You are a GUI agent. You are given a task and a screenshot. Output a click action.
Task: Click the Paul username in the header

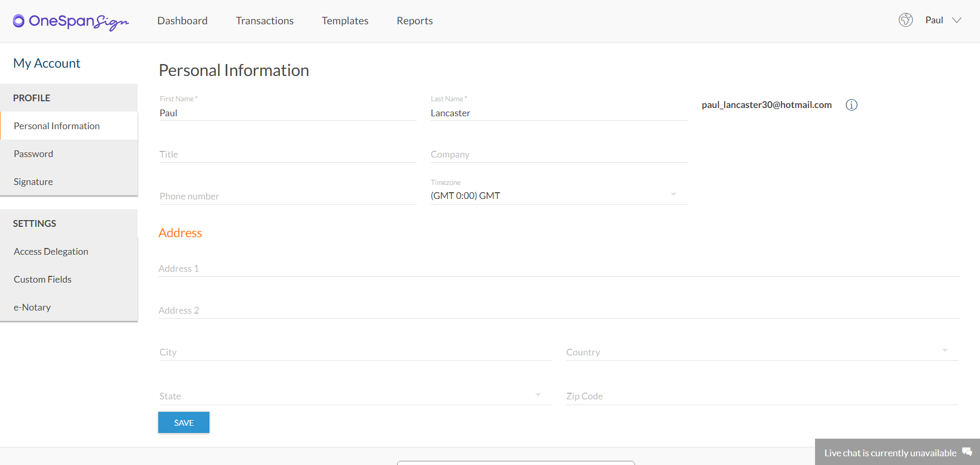(934, 20)
